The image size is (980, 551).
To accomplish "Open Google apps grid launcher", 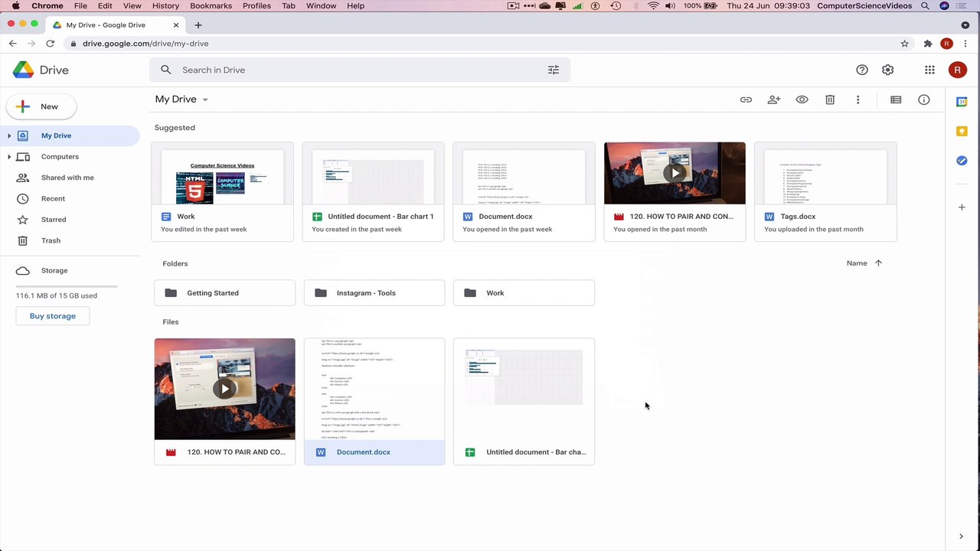I will pyautogui.click(x=929, y=70).
